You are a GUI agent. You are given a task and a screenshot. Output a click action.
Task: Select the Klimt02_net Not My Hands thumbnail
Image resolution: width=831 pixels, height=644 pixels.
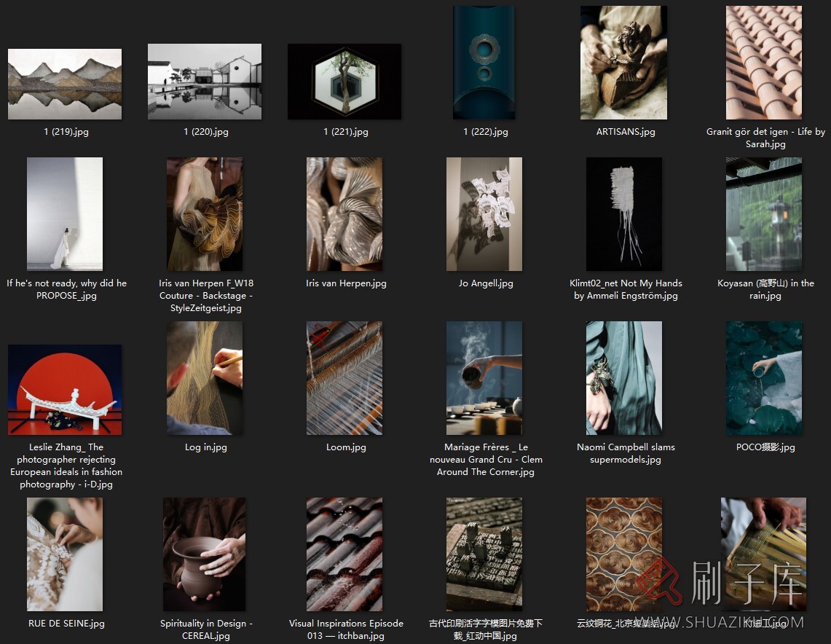(x=624, y=214)
